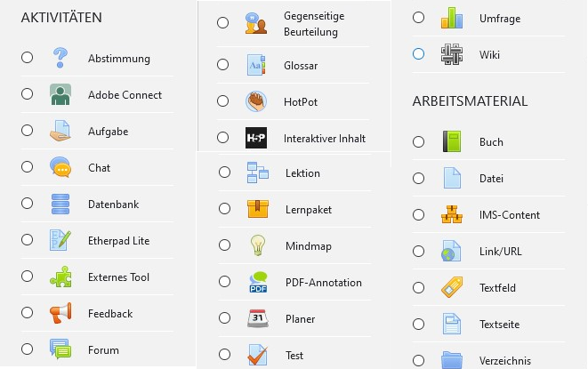Click the Abstimmung question mark icon
Viewport: 588px width, 369px height.
[x=60, y=58]
